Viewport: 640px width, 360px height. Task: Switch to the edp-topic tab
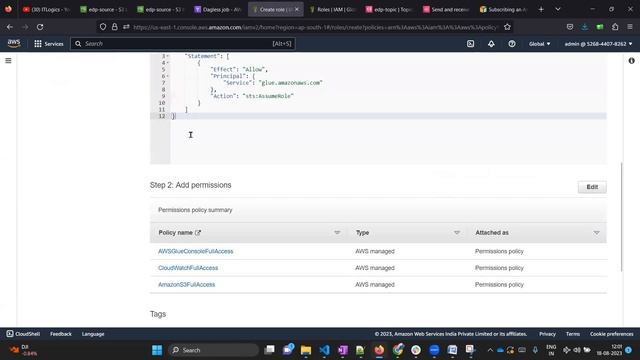coord(390,9)
